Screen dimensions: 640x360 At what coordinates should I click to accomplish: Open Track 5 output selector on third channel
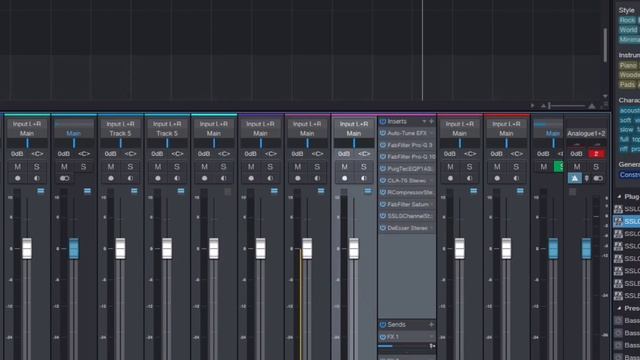tap(120, 133)
